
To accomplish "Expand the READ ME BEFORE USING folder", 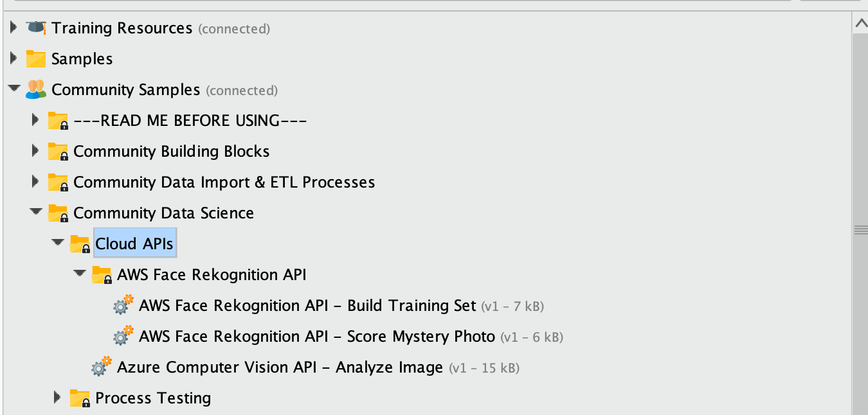I will click(35, 120).
